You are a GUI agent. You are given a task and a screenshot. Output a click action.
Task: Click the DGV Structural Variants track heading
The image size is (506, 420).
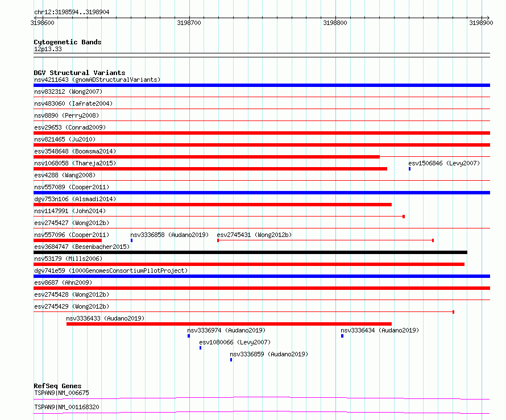coord(80,73)
